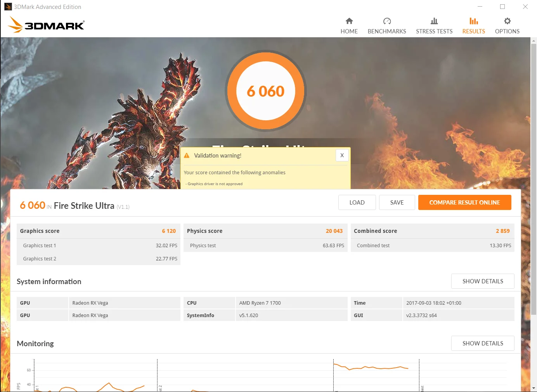
Task: Switch to the RESULTS tab
Action: pos(473,26)
